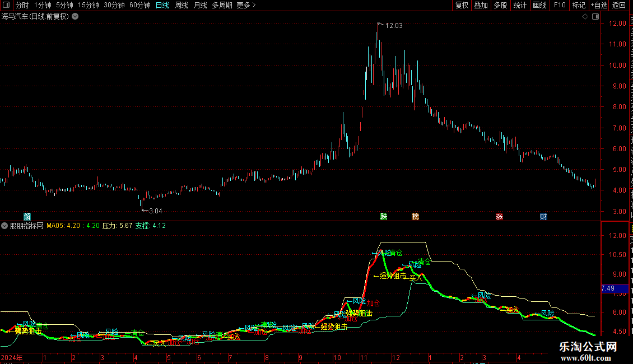Open F10 company information

559,5
